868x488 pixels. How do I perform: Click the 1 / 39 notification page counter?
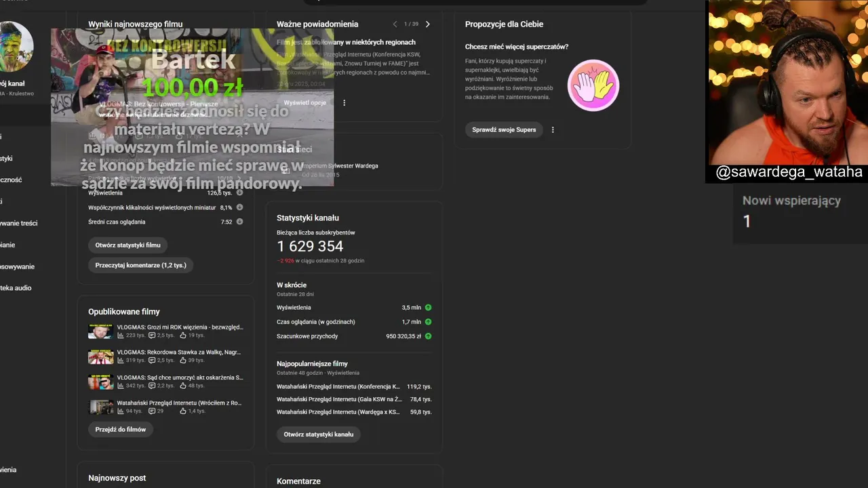pyautogui.click(x=411, y=24)
